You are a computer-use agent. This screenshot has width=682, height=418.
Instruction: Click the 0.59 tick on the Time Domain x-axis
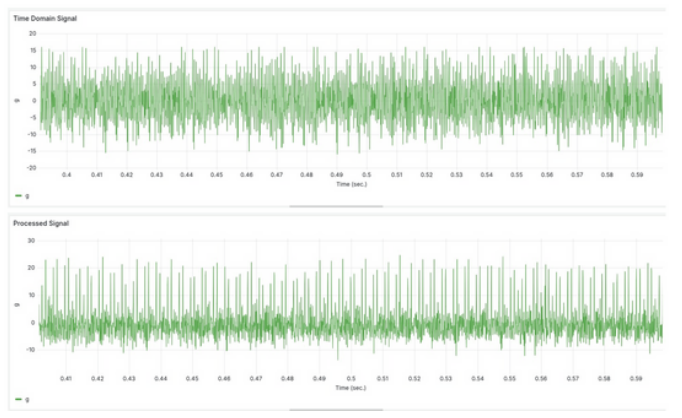point(637,175)
